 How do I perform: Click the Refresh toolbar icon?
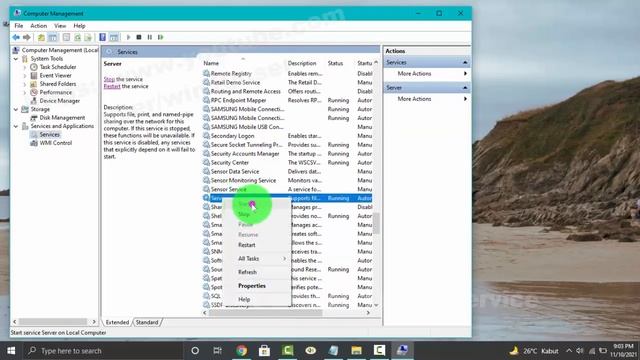coord(77,38)
